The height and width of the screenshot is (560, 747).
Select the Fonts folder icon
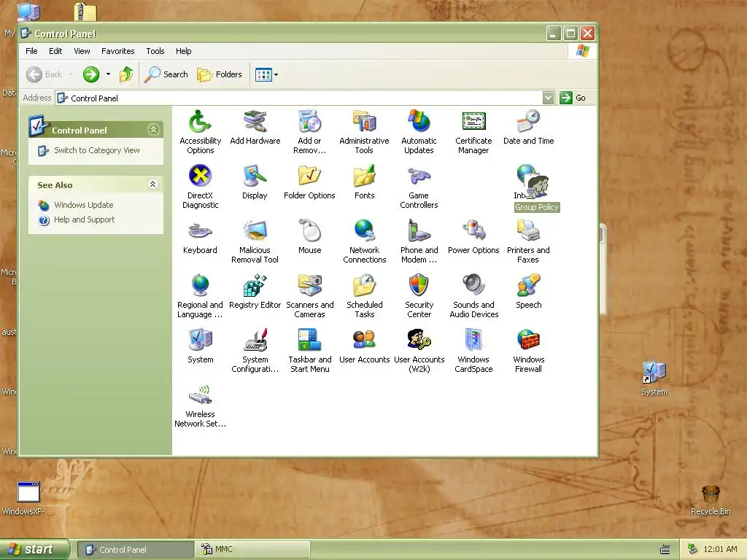pos(365,176)
